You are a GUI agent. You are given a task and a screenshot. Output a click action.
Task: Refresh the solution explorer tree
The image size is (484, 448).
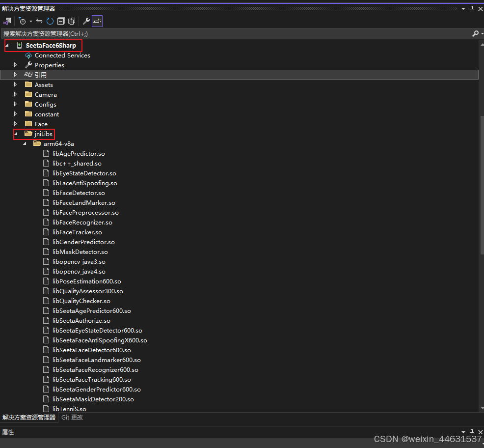50,21
